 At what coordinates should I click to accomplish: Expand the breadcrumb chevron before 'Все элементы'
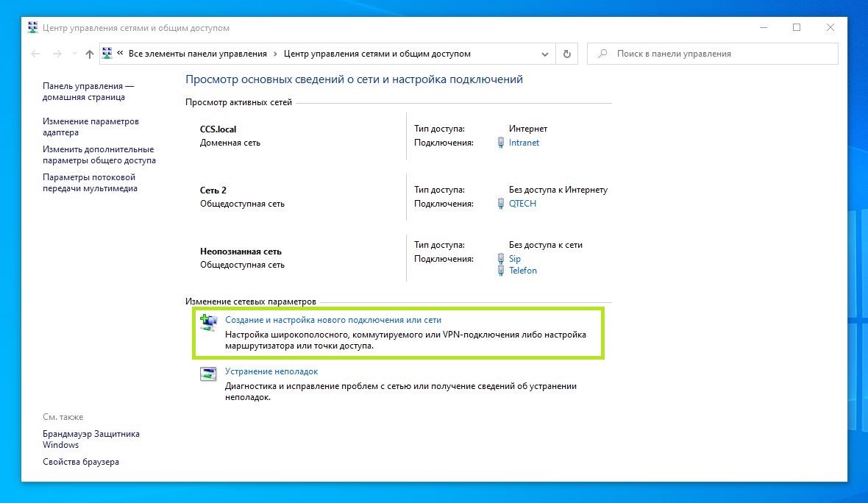120,54
